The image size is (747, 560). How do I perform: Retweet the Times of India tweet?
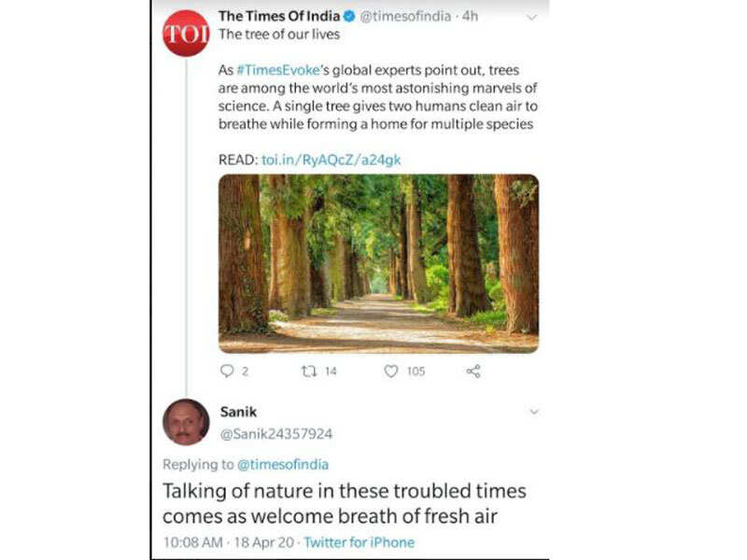click(309, 371)
